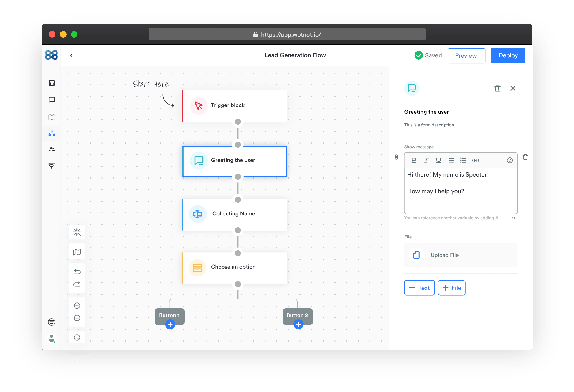Image resolution: width=574 pixels, height=392 pixels.
Task: Open the knowledge base (book) section
Action: coord(52,117)
